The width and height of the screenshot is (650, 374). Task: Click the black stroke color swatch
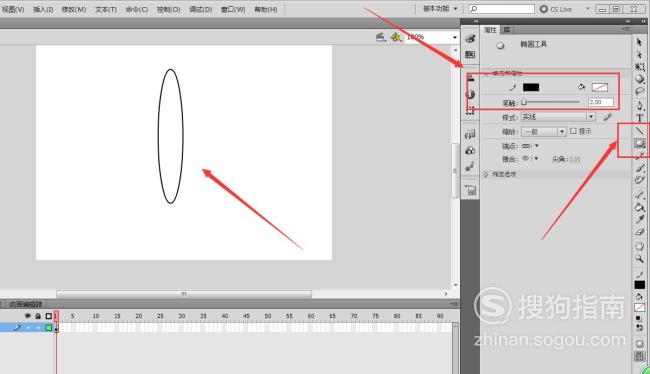[x=531, y=87]
